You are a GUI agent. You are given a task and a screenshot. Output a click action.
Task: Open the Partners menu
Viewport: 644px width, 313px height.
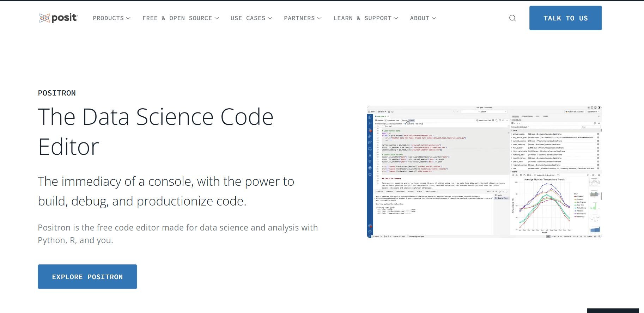pos(303,18)
